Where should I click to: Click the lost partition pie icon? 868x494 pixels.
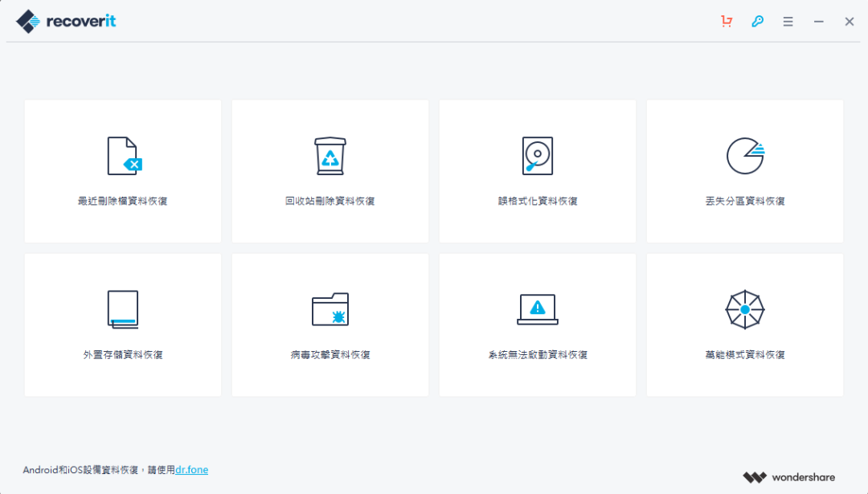[x=745, y=156]
